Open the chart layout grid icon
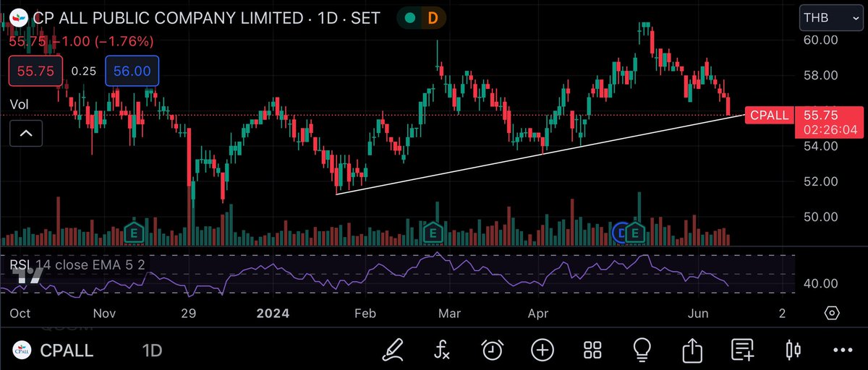 pos(593,350)
